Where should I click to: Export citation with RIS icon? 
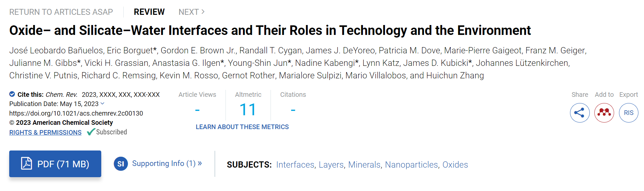[x=629, y=113]
